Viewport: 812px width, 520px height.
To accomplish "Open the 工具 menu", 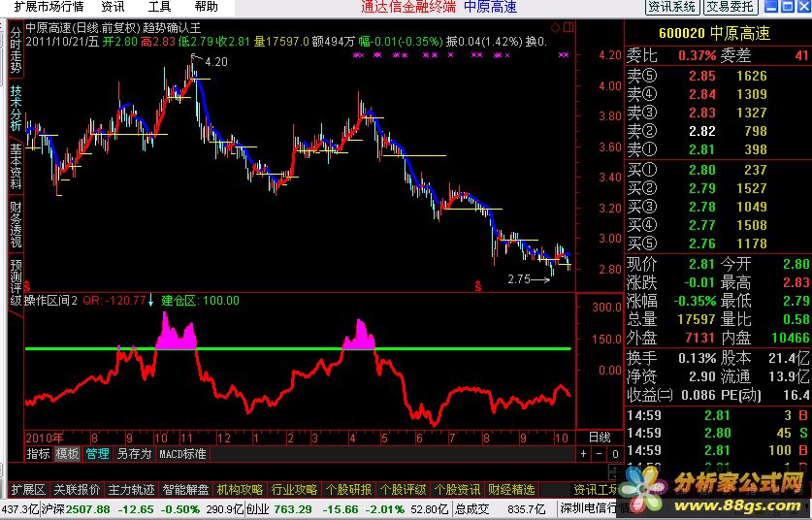I will (x=159, y=7).
